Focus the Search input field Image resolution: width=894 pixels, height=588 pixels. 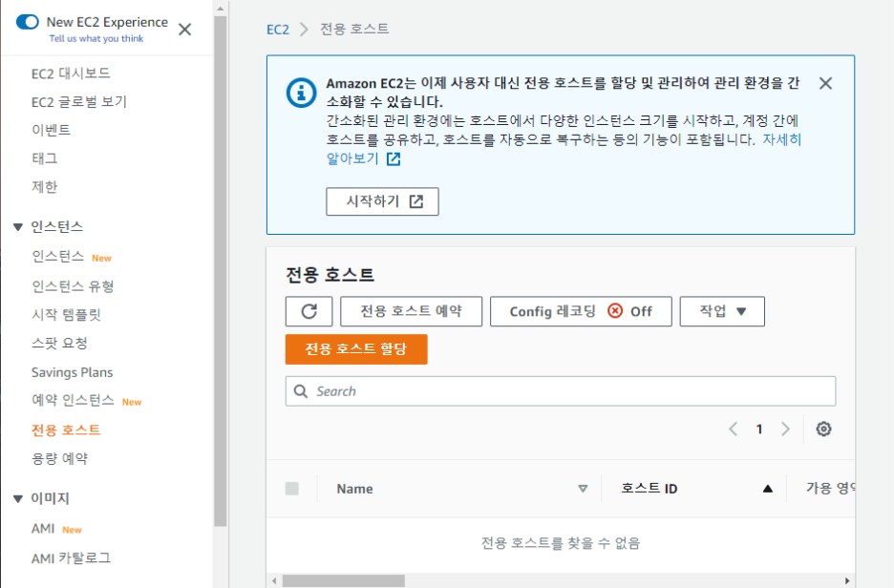click(561, 391)
